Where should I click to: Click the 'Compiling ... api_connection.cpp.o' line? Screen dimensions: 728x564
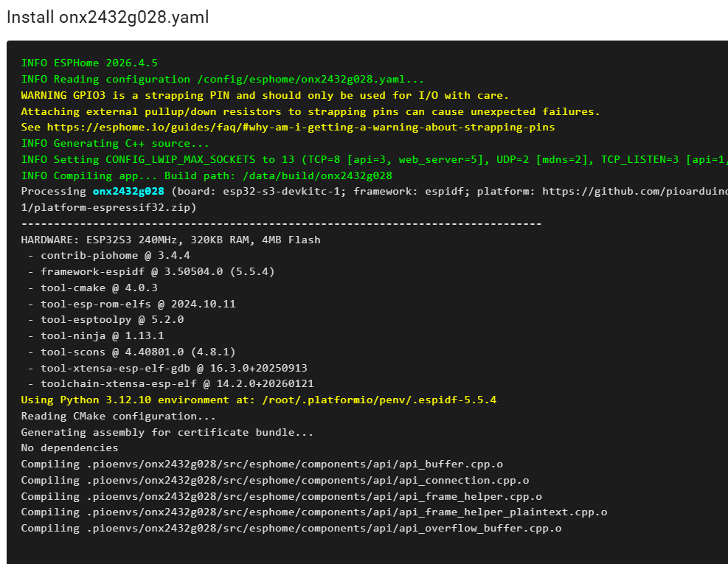point(275,480)
